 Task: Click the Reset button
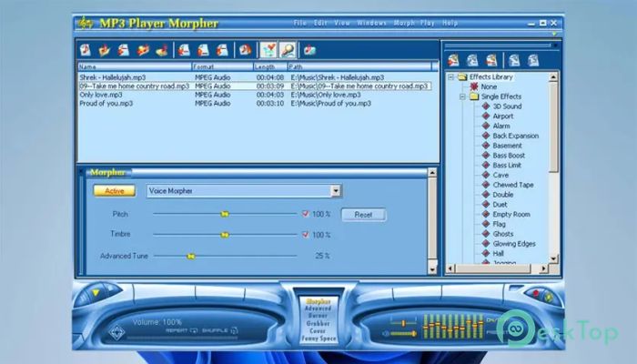[364, 215]
